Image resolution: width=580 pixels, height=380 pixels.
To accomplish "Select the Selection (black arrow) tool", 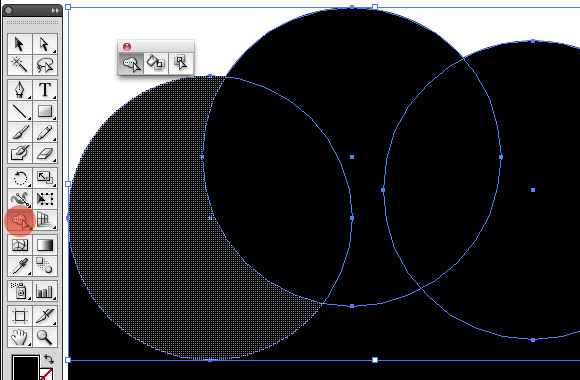I will pyautogui.click(x=20, y=44).
